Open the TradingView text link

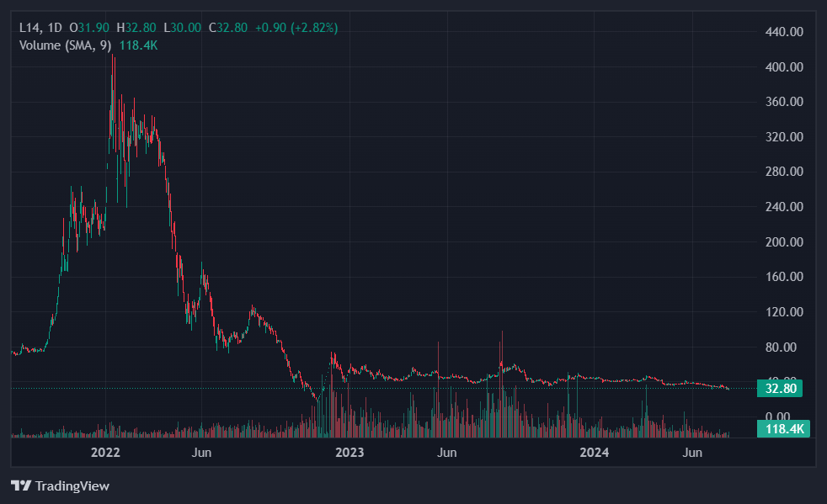pyautogui.click(x=72, y=485)
